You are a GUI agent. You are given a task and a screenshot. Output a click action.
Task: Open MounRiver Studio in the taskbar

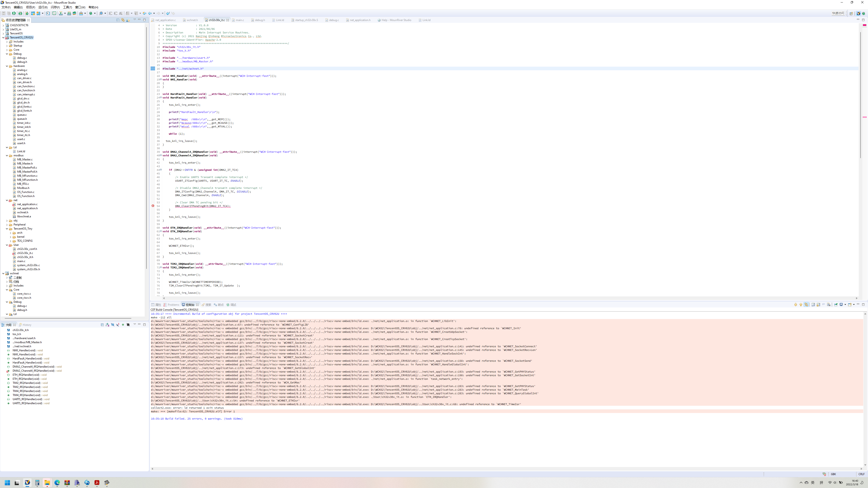(27, 483)
